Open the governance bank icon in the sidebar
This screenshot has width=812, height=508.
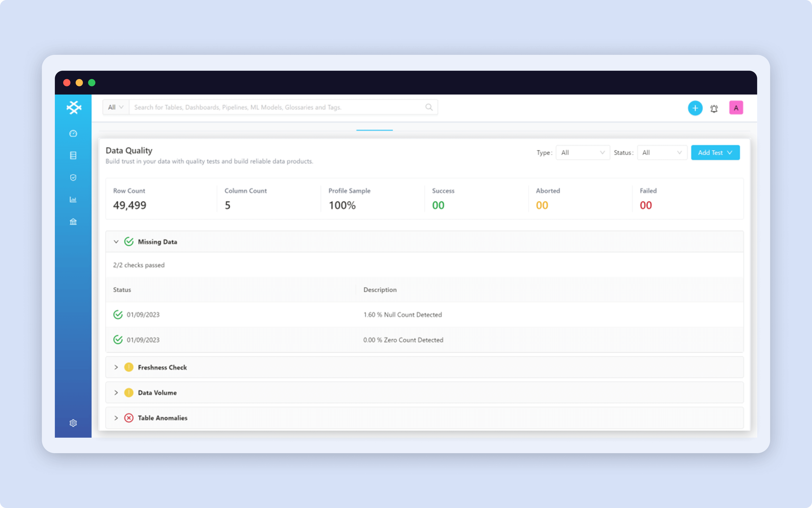73,222
